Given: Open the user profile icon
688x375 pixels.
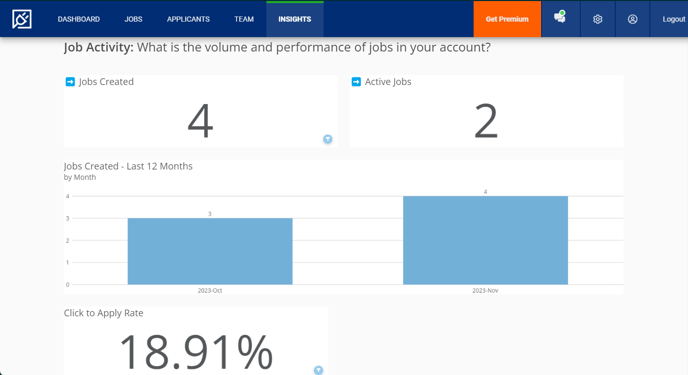Looking at the screenshot, I should (632, 19).
